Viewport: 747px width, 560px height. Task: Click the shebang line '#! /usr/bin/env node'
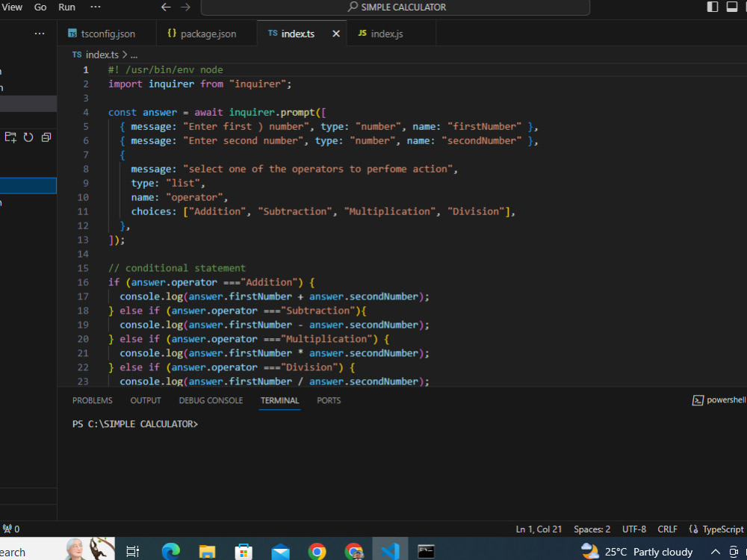click(165, 70)
